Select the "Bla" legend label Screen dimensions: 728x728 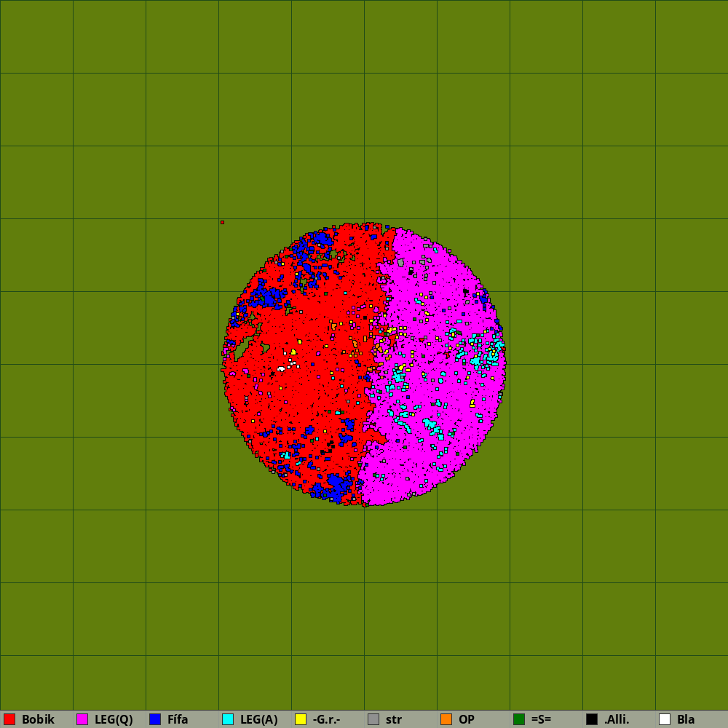point(686,719)
